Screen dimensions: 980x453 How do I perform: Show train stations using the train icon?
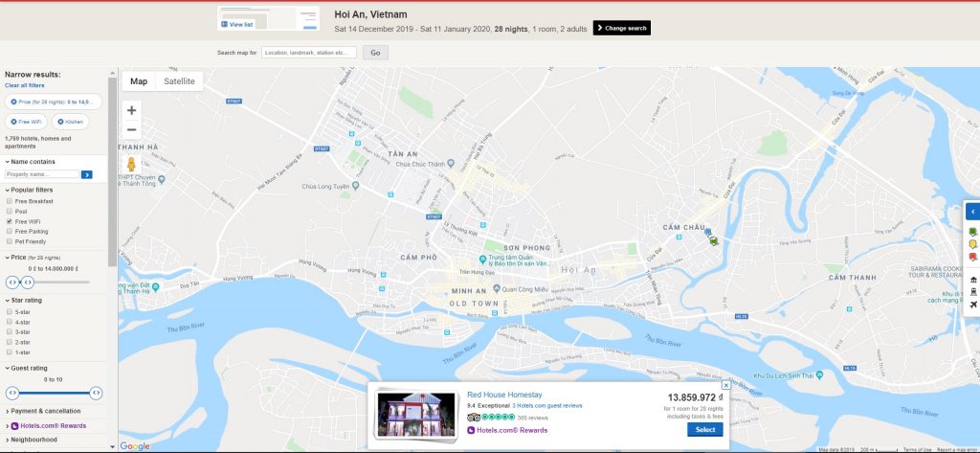pyautogui.click(x=973, y=291)
